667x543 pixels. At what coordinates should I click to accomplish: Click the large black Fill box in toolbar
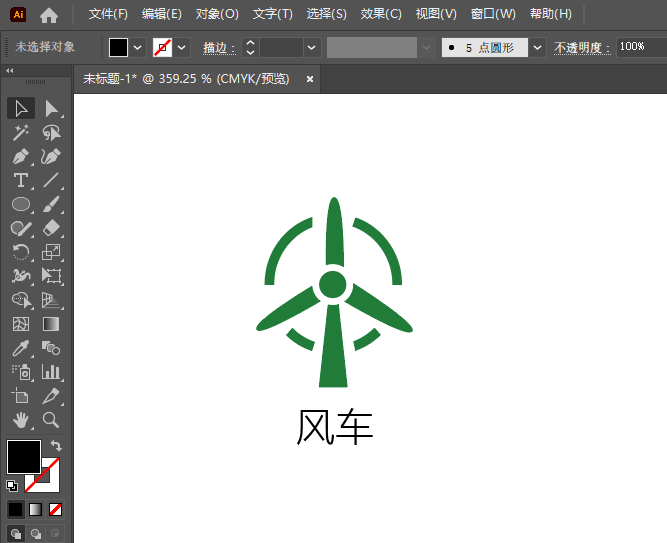pos(24,457)
